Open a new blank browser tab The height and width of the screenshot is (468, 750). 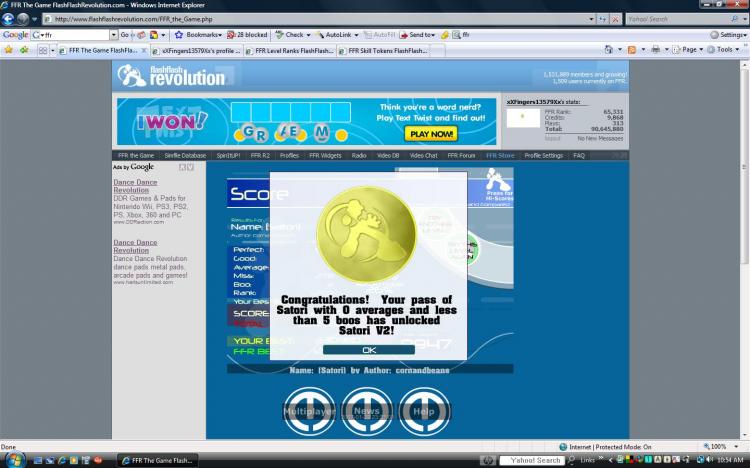438,51
